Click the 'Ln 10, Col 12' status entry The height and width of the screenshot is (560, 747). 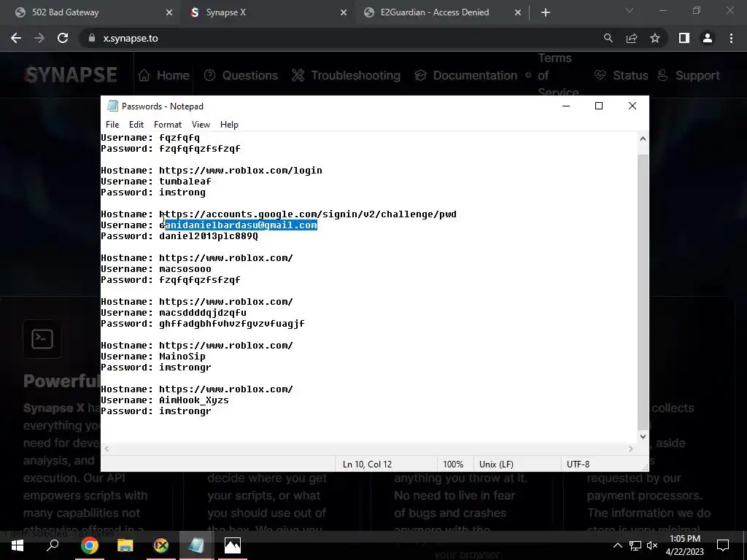point(367,464)
